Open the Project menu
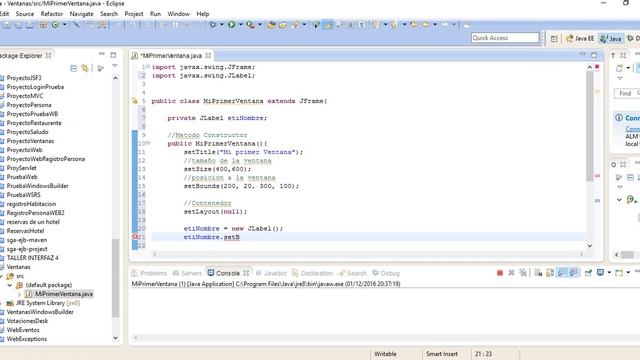 tap(134, 14)
